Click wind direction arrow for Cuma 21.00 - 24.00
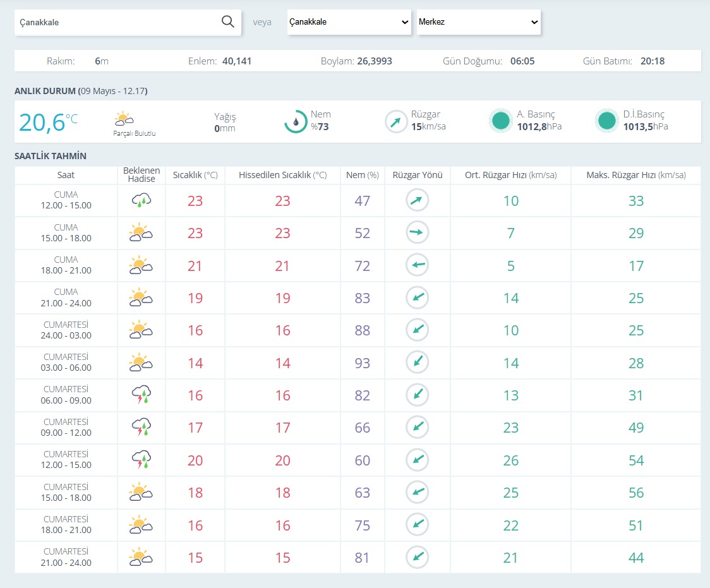710x588 pixels. point(417,297)
